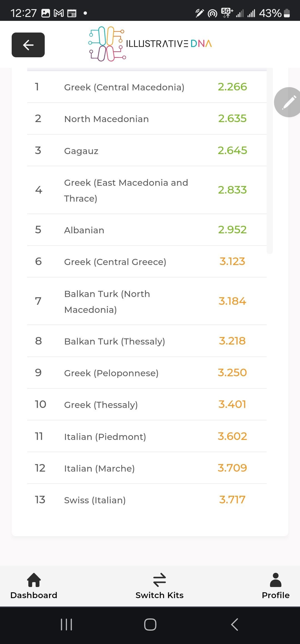
Task: Open Switch Kits arrows icon
Action: 159,580
